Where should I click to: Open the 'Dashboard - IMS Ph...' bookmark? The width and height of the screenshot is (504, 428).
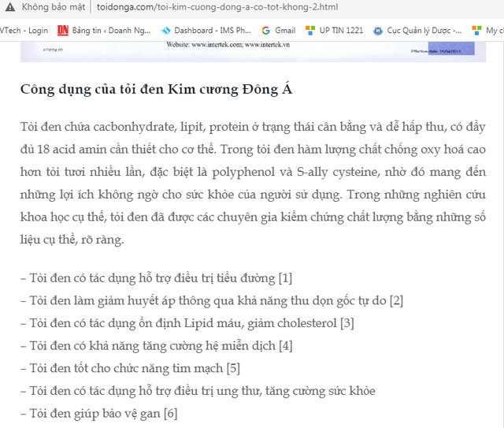pos(213,31)
